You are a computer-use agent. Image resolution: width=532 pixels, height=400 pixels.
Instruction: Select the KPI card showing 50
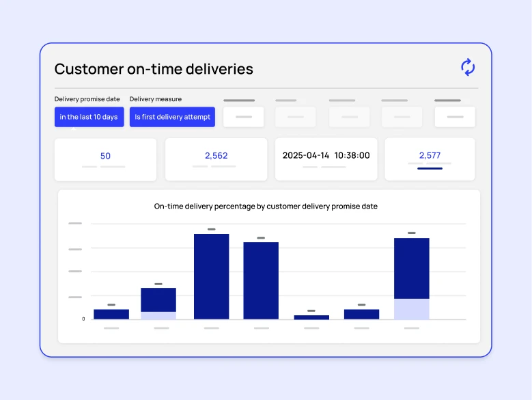105,159
